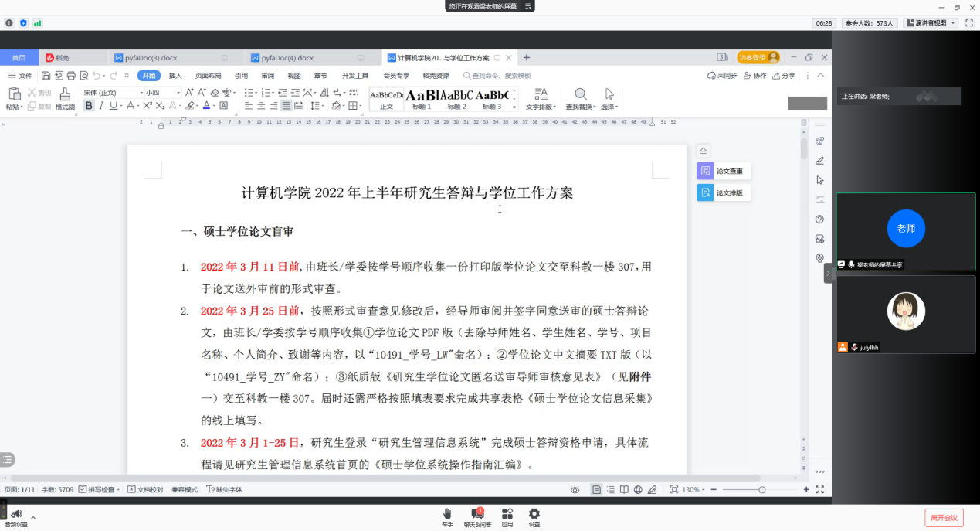Open the 插入 ribbon tab

point(175,76)
